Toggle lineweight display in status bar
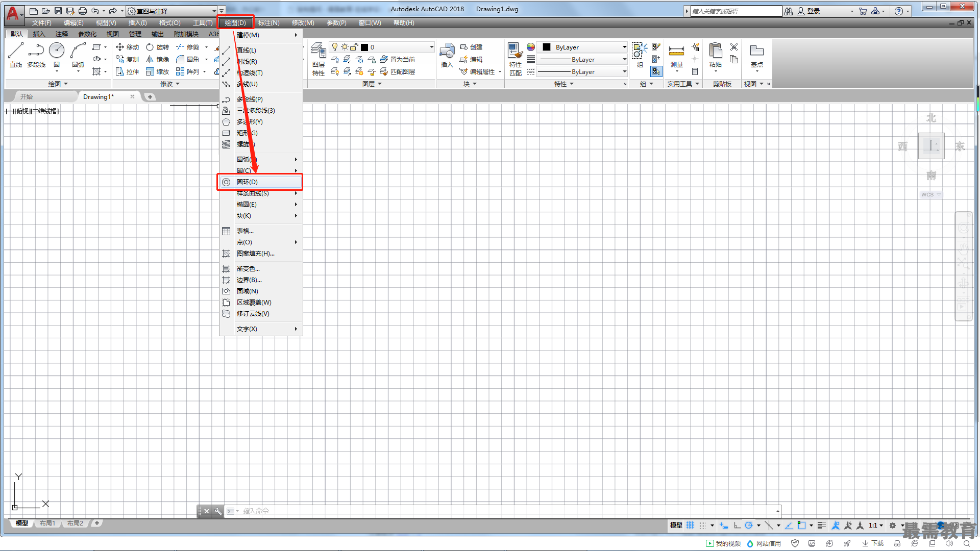 point(821,525)
